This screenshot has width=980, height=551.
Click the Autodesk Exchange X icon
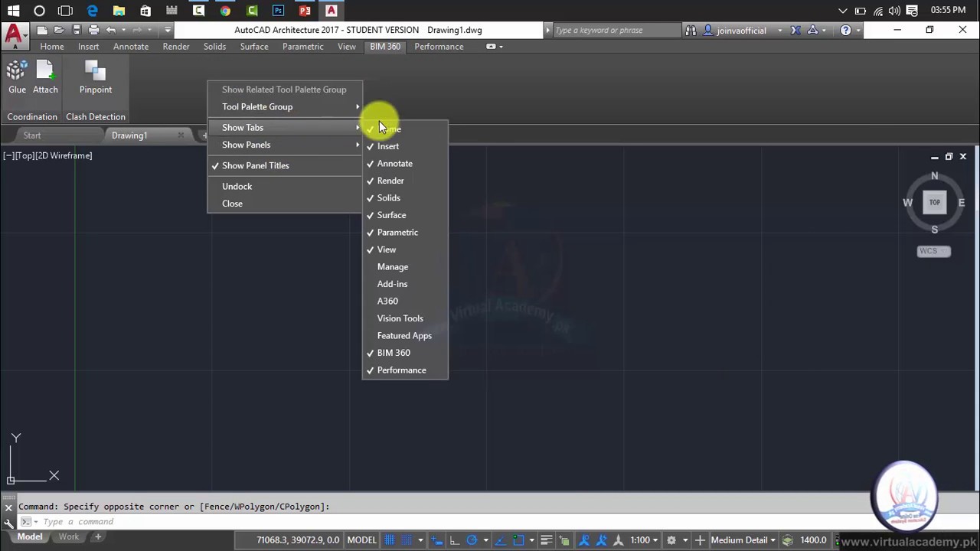click(795, 31)
